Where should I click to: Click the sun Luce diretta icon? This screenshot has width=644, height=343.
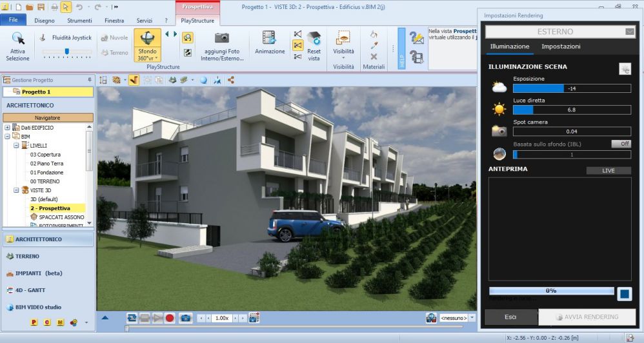pos(499,109)
